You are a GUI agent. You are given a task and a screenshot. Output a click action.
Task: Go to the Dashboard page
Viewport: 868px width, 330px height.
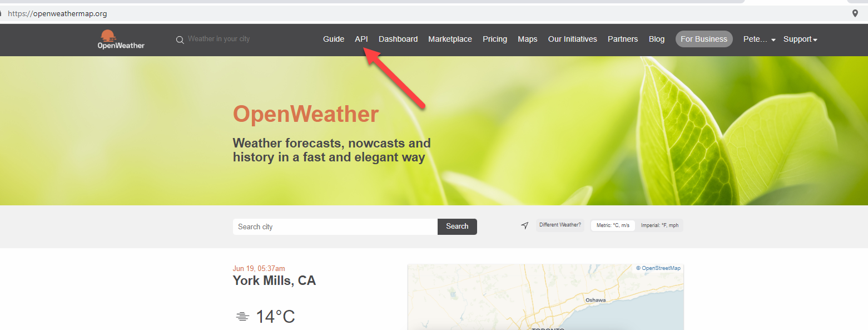[x=398, y=39]
